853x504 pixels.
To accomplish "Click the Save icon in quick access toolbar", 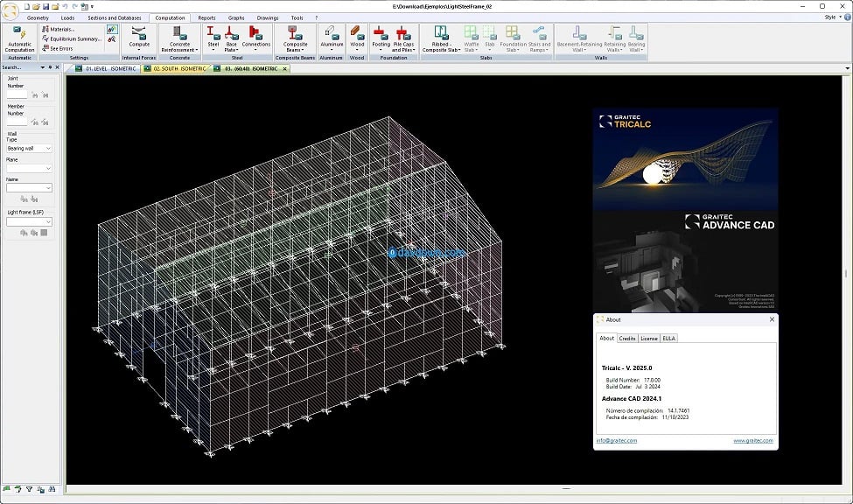I will tap(45, 6).
